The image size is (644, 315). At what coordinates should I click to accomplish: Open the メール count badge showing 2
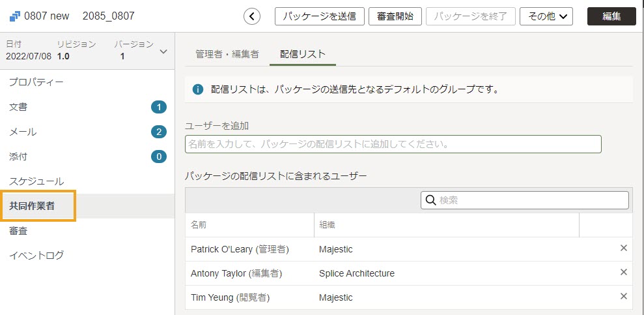(158, 132)
